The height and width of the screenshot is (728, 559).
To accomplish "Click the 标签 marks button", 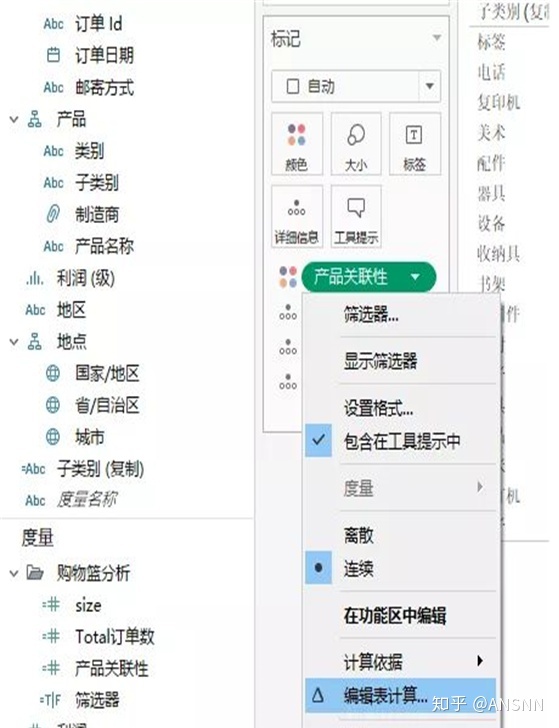I will point(415,144).
